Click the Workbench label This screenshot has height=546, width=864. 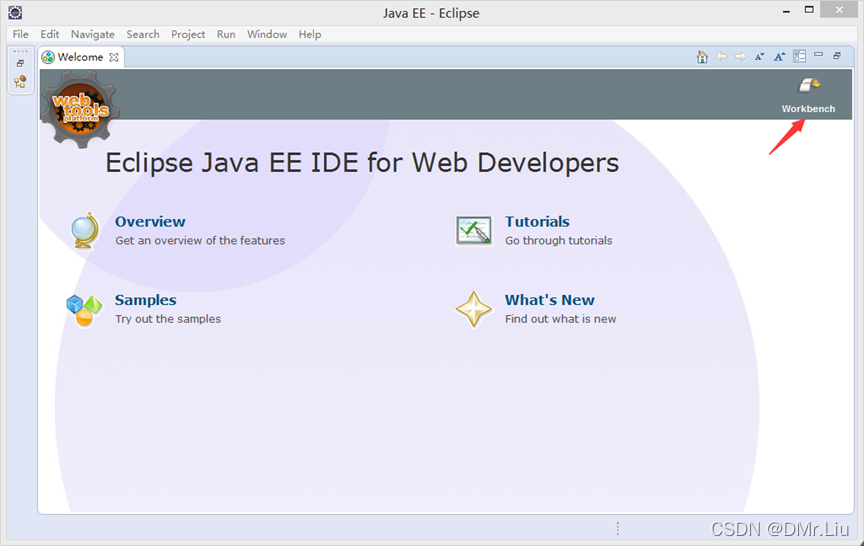[808, 109]
